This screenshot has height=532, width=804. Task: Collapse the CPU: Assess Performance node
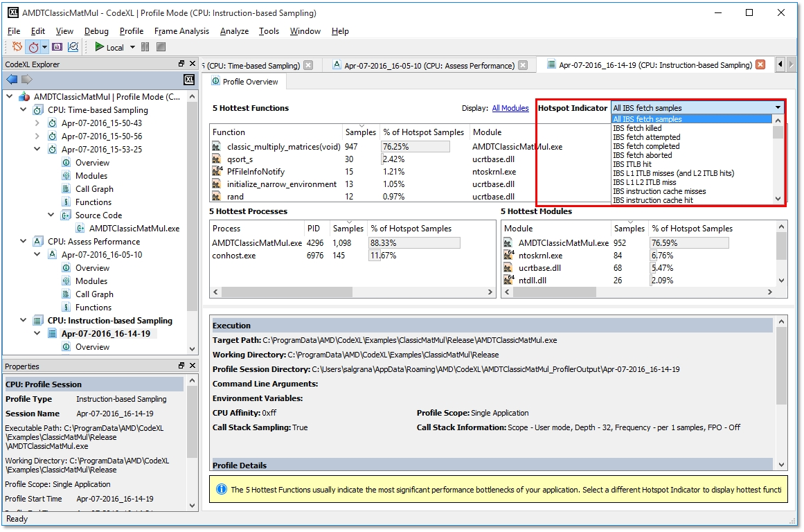[23, 241]
